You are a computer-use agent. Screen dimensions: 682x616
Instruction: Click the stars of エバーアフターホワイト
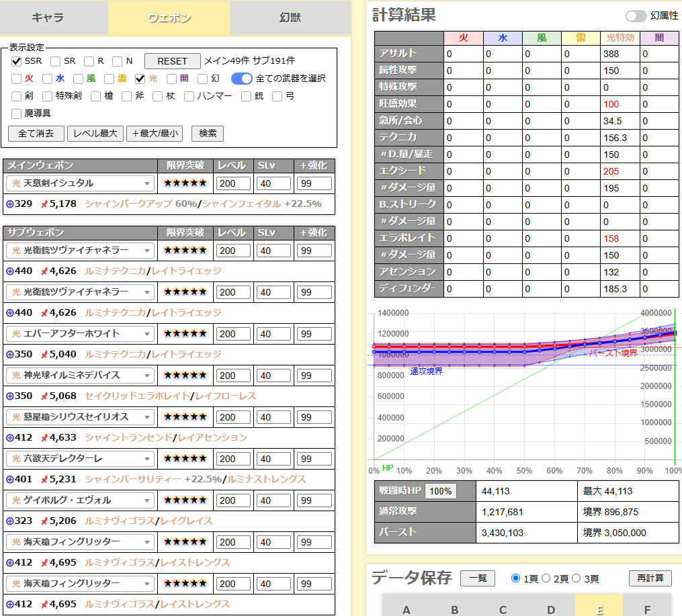click(185, 334)
